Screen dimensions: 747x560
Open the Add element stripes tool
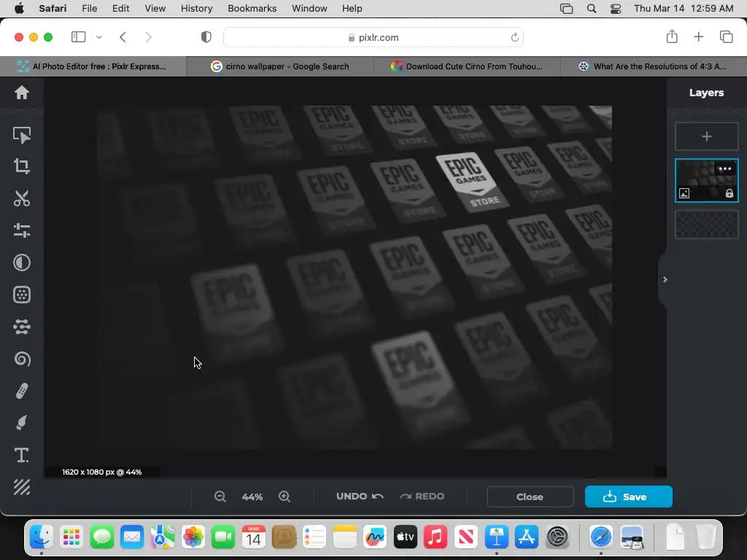[21, 487]
